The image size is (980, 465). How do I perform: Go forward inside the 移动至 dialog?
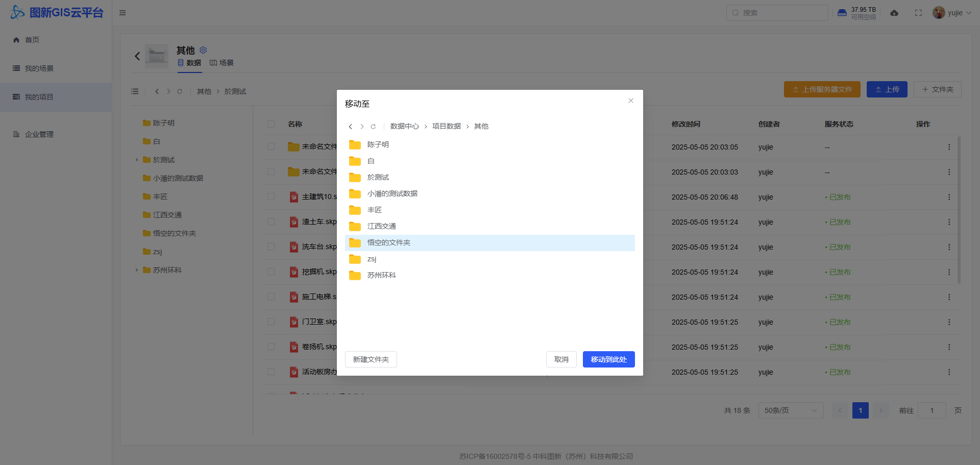tap(362, 127)
